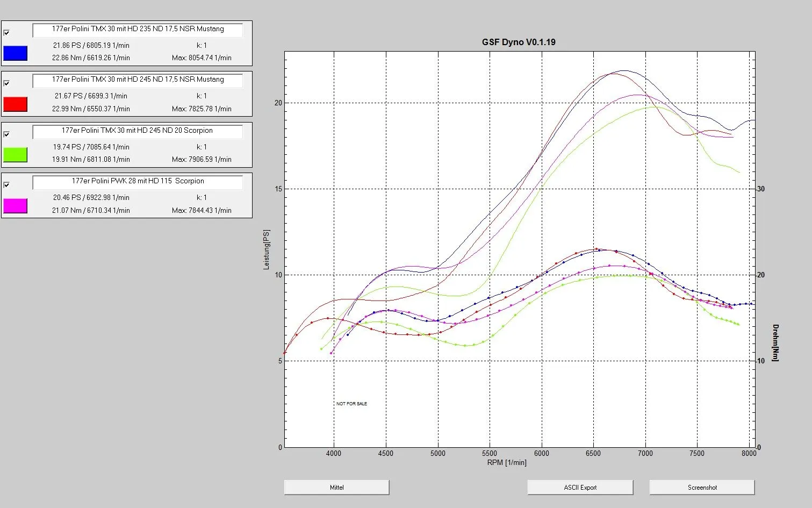Click the Drehm[Nm] axis label
812x508 pixels.
775,342
